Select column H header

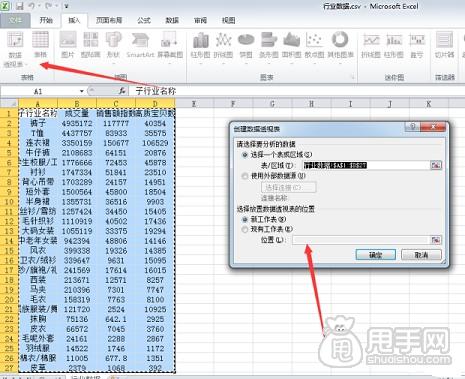[311, 104]
